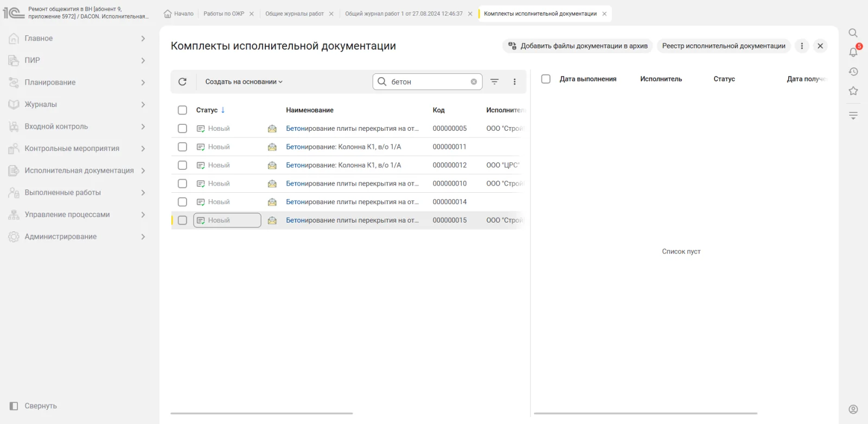Open the list filter settings icon
This screenshot has width=868, height=424.
pyautogui.click(x=494, y=81)
